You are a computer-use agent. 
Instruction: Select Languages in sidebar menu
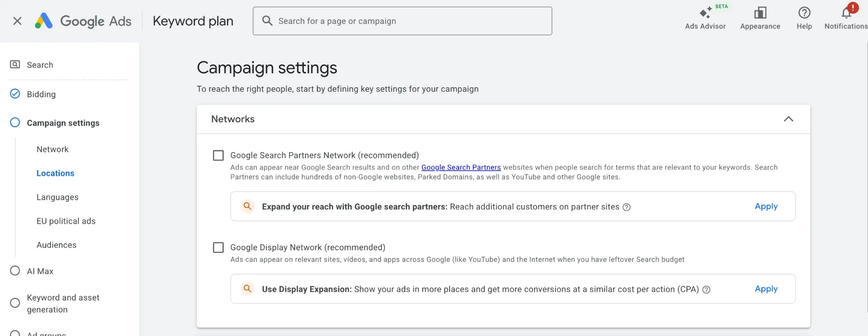pyautogui.click(x=57, y=197)
